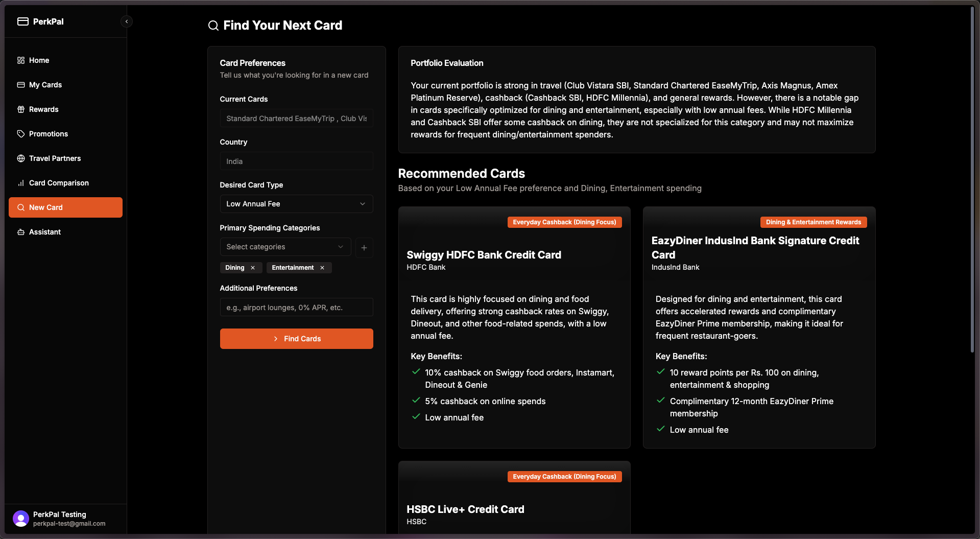This screenshot has width=980, height=539.
Task: Click the Card Comparison bar chart icon
Action: pos(21,183)
